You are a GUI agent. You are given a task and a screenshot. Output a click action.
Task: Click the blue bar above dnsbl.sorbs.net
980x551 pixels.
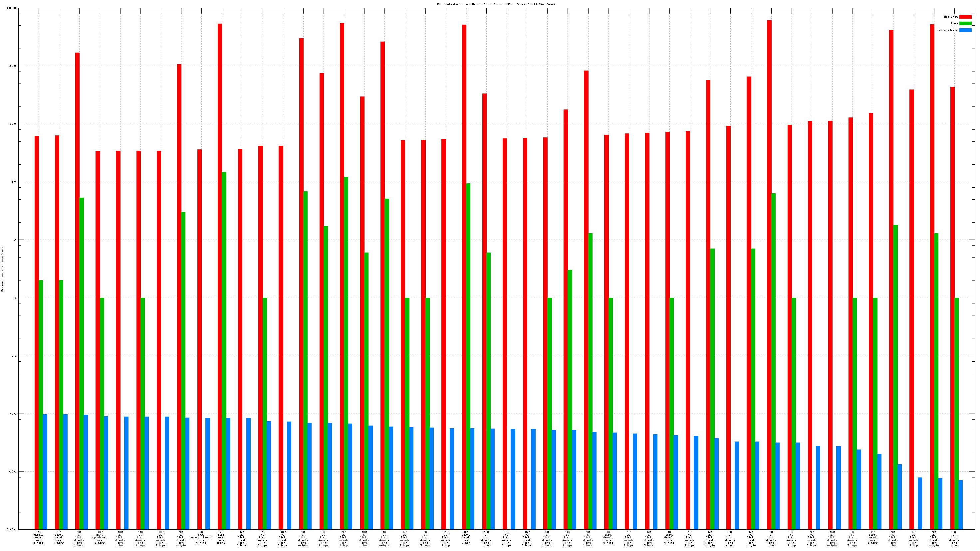click(45, 471)
